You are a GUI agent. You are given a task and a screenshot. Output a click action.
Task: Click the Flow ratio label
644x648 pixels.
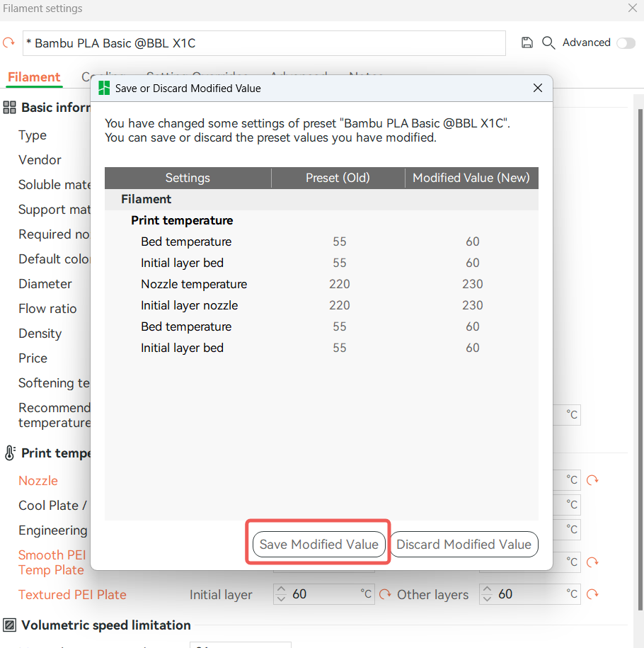click(x=47, y=309)
